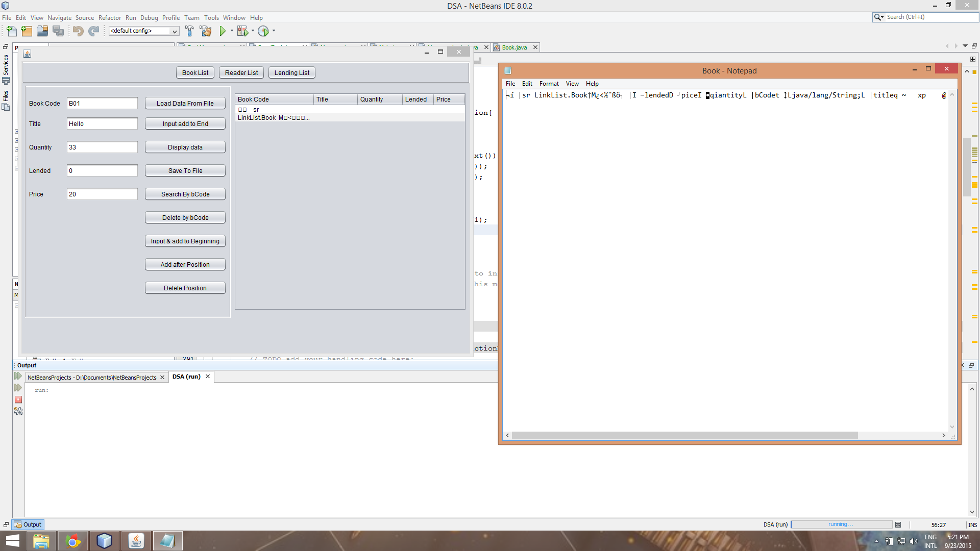Open the Refactor menu in NetBeans
980x551 pixels.
110,17
